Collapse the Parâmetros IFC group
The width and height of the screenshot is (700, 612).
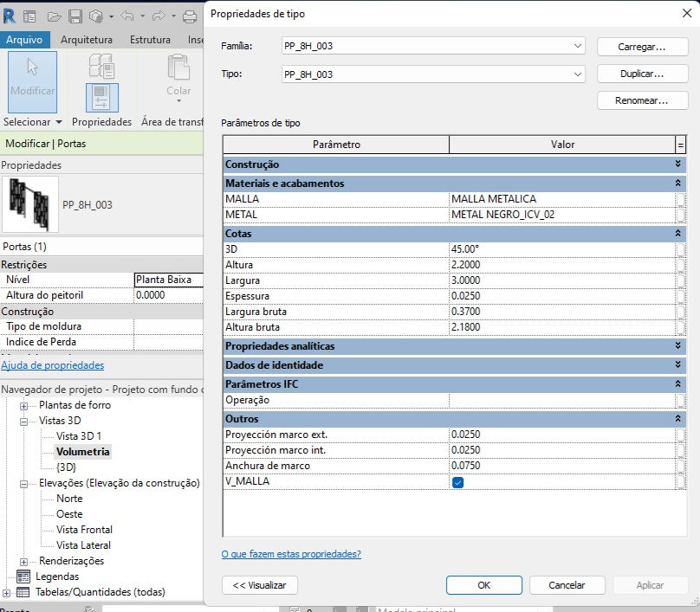click(677, 383)
